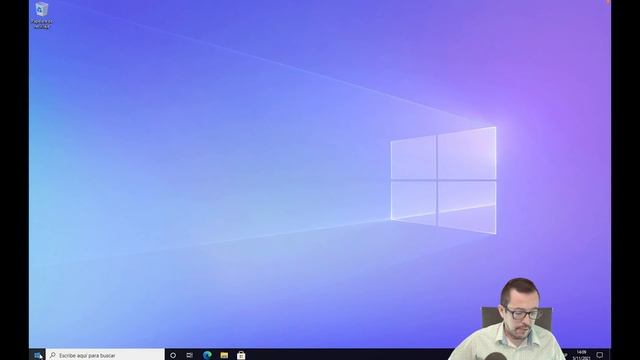Open Microsoft Store from the taskbar

pos(241,355)
